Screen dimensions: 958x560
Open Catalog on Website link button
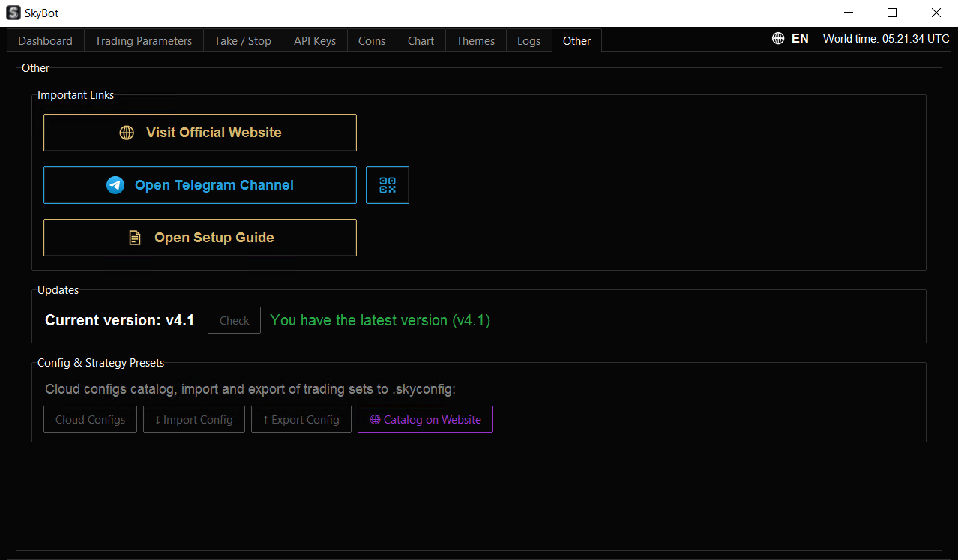(x=425, y=420)
